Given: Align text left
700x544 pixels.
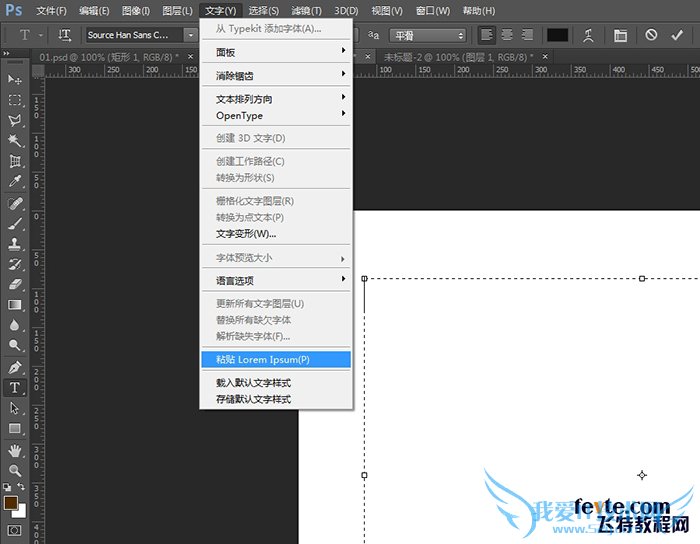Looking at the screenshot, I should tap(487, 35).
